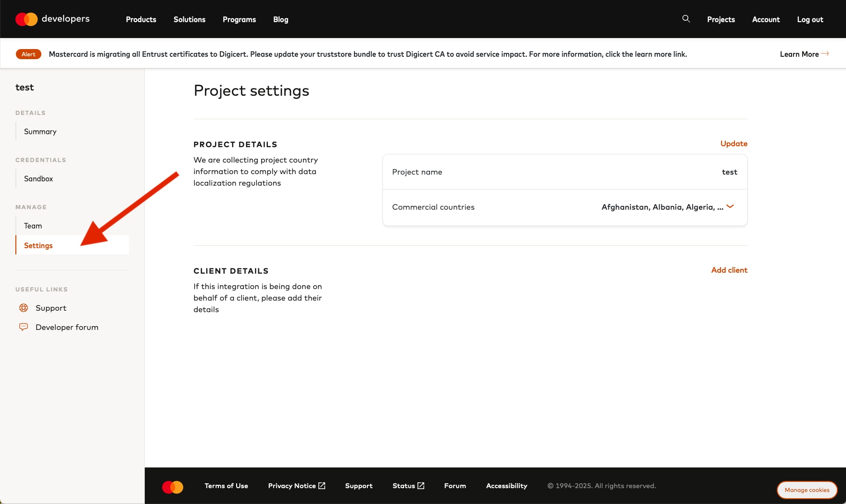The height and width of the screenshot is (504, 846).
Task: Click Log out in the header
Action: 810,19
